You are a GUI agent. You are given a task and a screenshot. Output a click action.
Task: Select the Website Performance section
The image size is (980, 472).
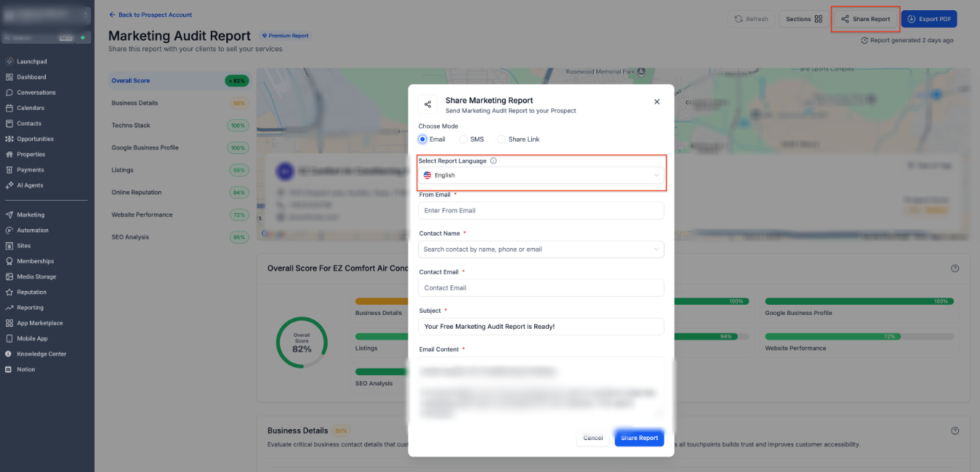[x=179, y=215]
